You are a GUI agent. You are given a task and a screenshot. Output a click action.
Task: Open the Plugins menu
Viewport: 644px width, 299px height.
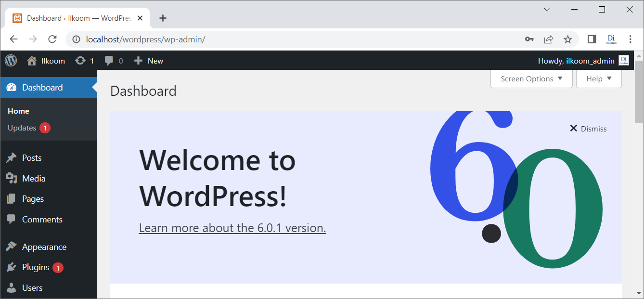48,267
